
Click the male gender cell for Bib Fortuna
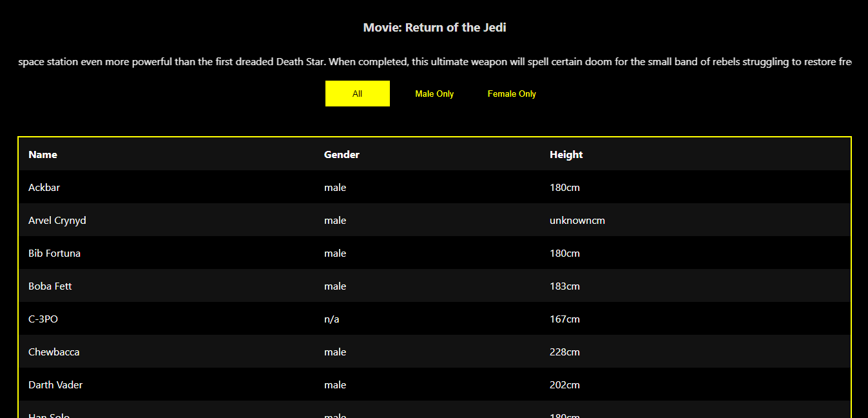coord(335,253)
